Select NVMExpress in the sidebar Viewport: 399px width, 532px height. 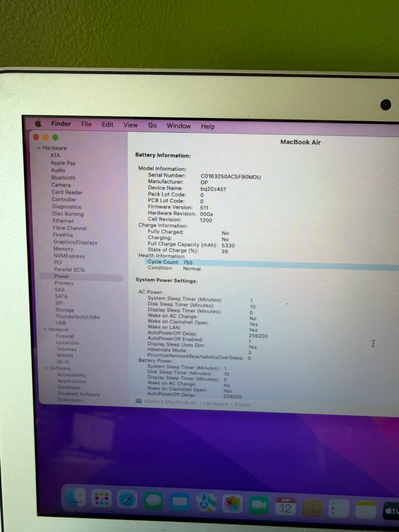[69, 256]
